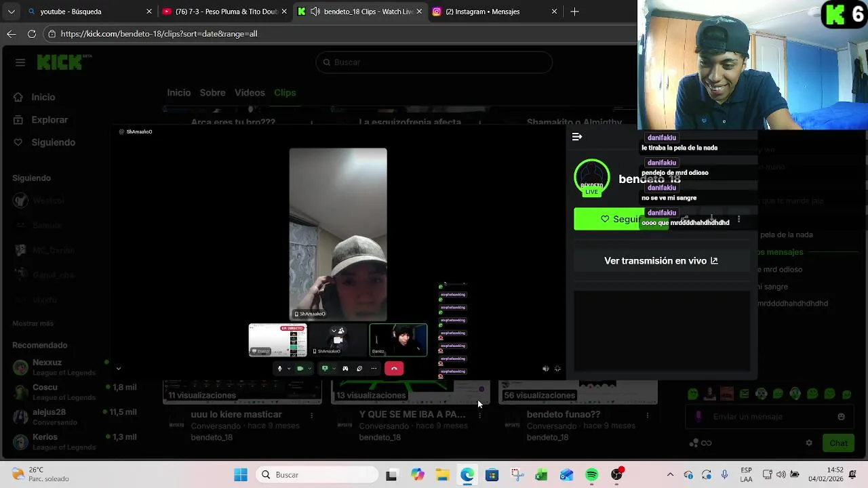The width and height of the screenshot is (868, 488).
Task: Switch to the Inicio channel tab
Action: [179, 93]
